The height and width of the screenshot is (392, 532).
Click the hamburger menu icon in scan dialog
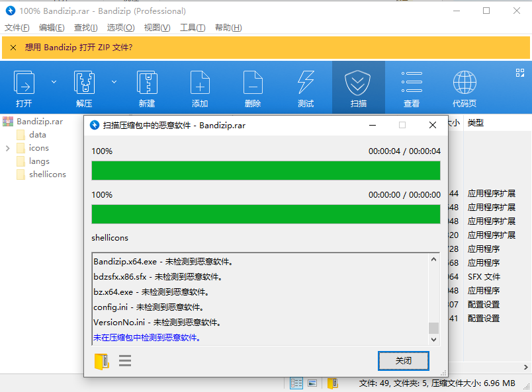point(125,361)
